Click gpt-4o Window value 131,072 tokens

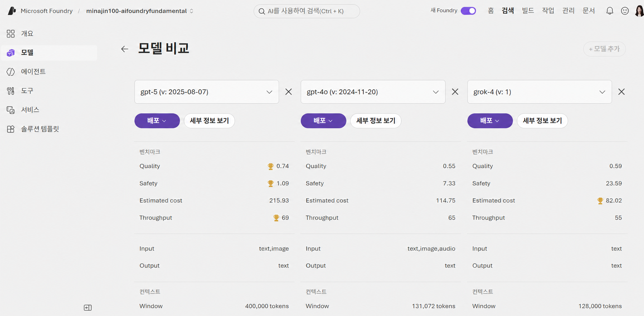click(x=433, y=306)
